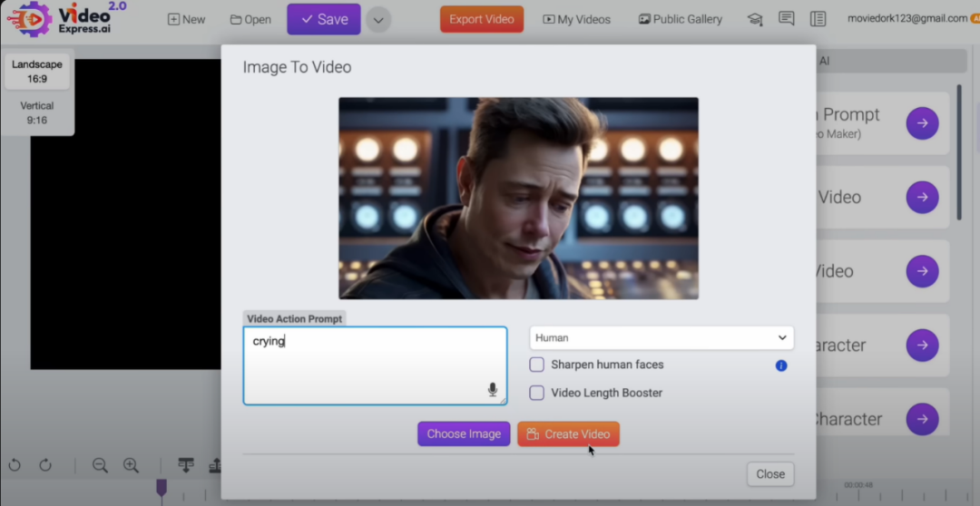980x506 pixels.
Task: Open the Public Gallery menu item
Action: (x=681, y=19)
